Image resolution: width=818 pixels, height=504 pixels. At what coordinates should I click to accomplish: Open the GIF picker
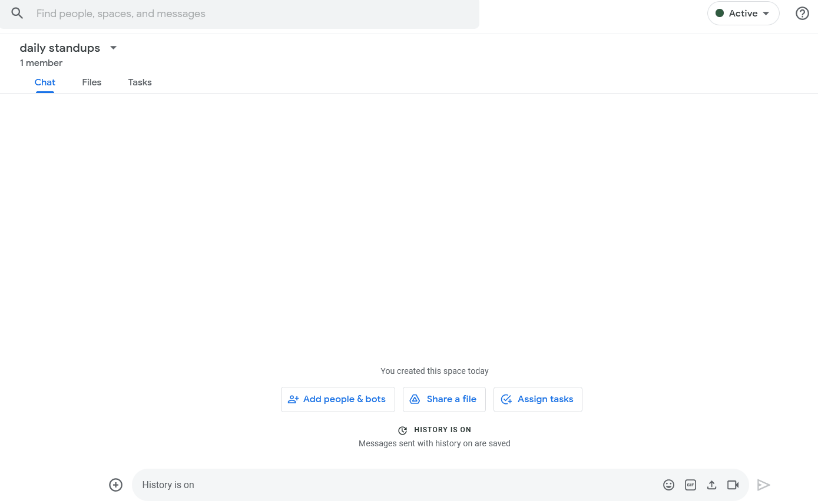coord(690,485)
